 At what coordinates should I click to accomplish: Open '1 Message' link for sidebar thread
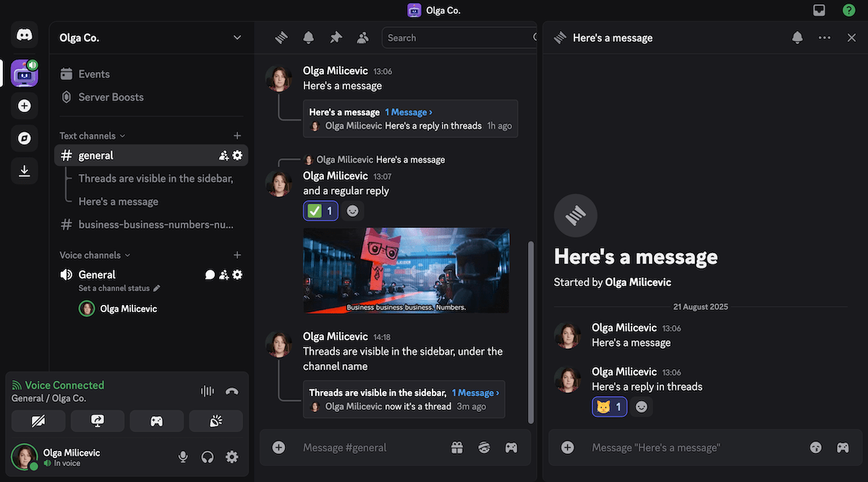click(475, 393)
